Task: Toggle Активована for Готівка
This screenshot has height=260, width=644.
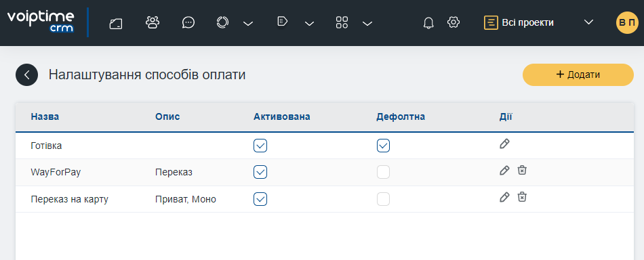Action: [260, 146]
